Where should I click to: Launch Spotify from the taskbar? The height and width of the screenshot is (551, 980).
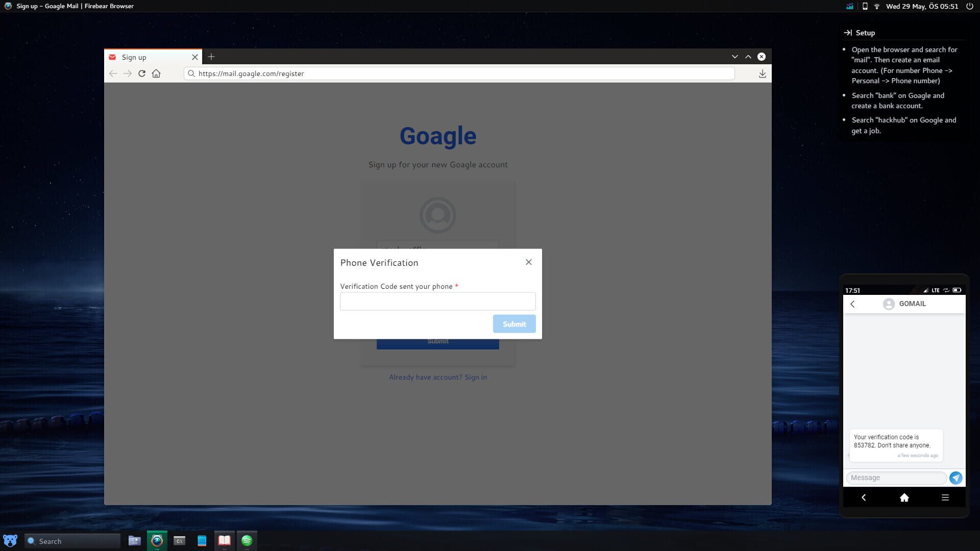(x=247, y=540)
